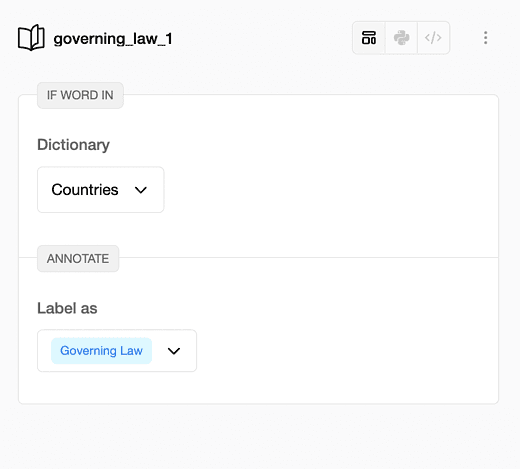This screenshot has height=469, width=520.
Task: Click the ANNOTATE section badge
Action: tap(78, 259)
